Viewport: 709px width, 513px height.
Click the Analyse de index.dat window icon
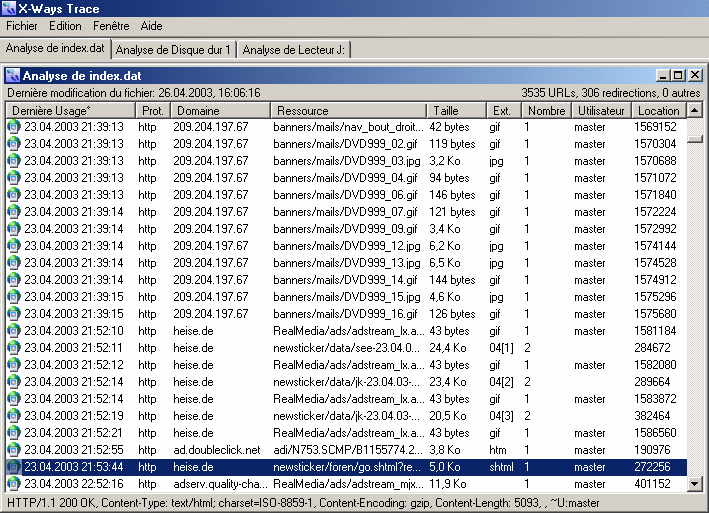[13, 75]
